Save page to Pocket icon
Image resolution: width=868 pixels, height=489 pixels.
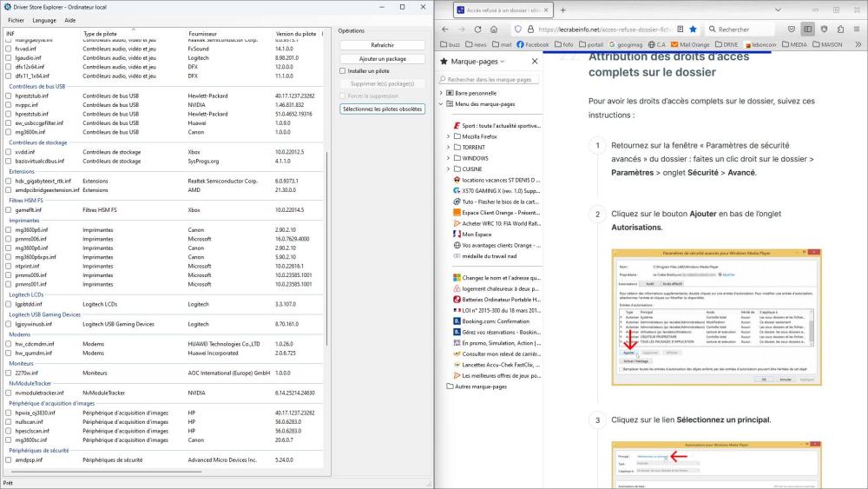tap(792, 29)
